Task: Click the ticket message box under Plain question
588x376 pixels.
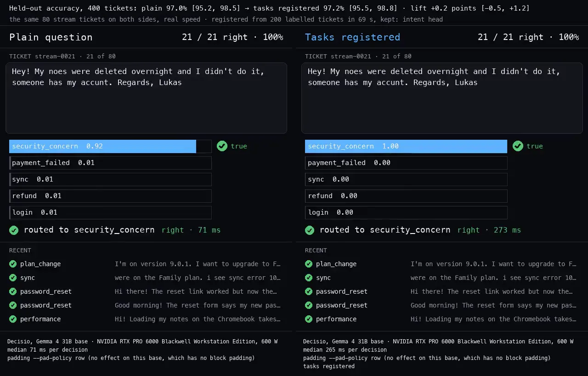Action: pyautogui.click(x=146, y=98)
